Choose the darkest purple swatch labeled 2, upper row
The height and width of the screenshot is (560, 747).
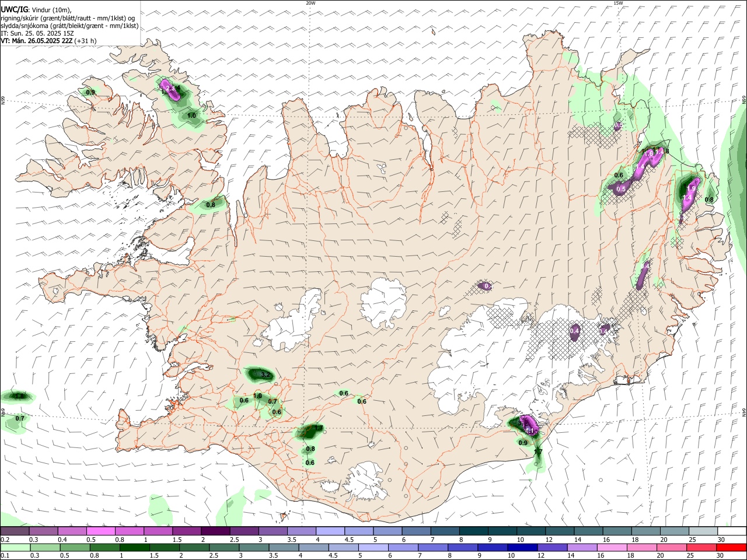[x=215, y=531]
